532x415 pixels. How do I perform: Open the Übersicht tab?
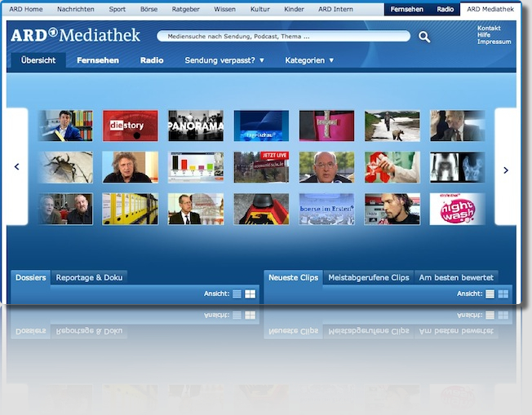click(x=38, y=60)
